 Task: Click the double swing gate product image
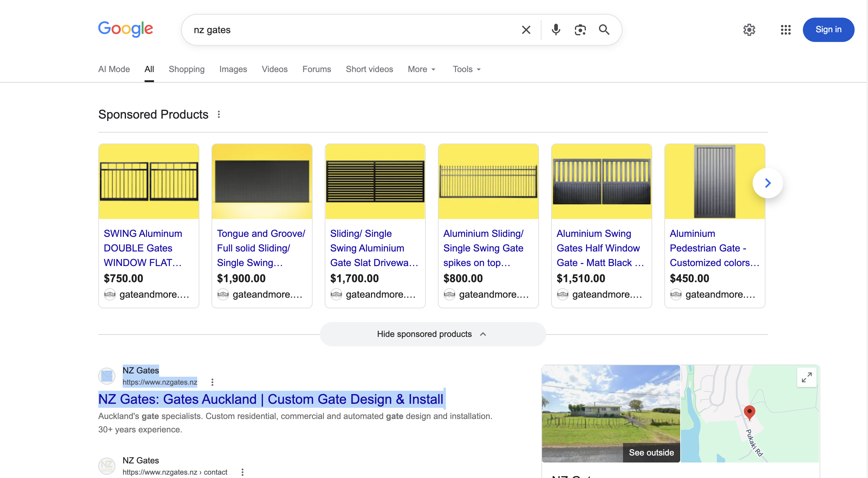[149, 181]
